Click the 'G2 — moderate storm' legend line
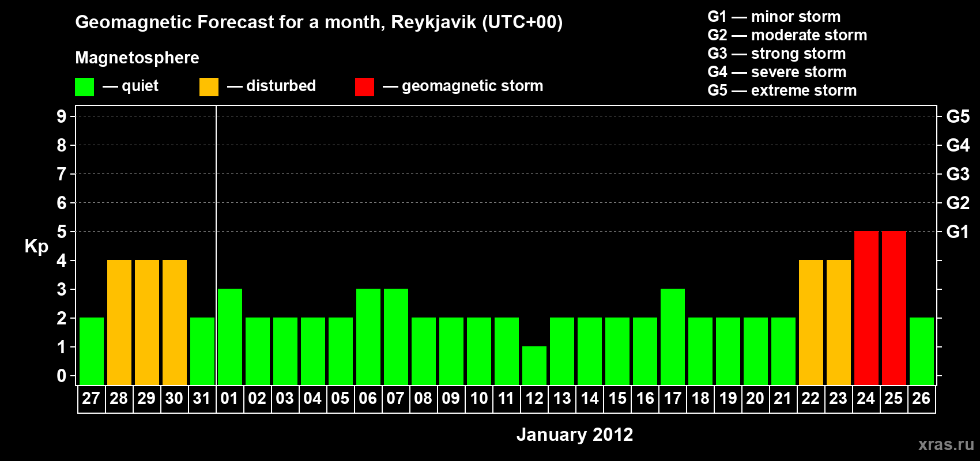The width and height of the screenshot is (980, 461). tap(787, 35)
